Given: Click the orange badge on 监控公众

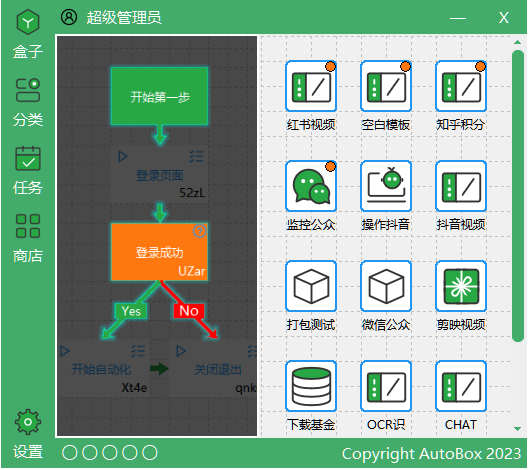Looking at the screenshot, I should point(331,167).
